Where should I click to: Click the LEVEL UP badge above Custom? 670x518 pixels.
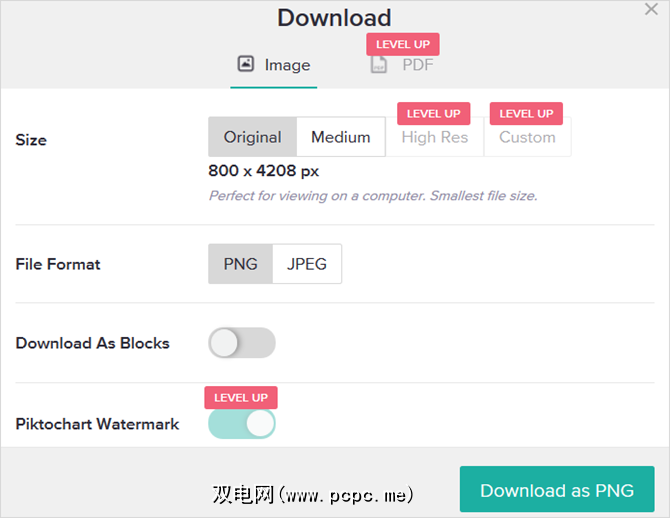click(526, 113)
